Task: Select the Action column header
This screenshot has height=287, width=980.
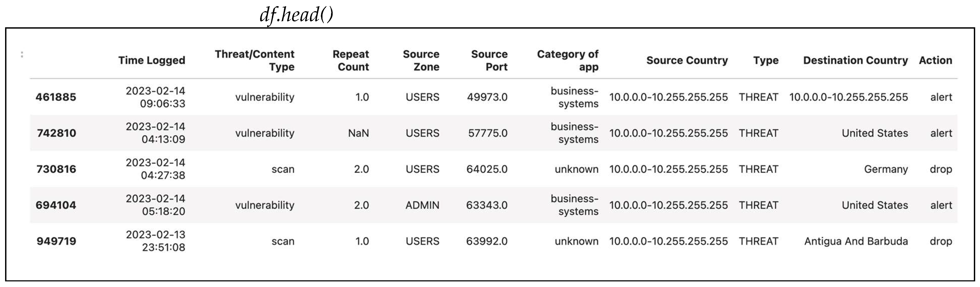Action: pos(936,60)
